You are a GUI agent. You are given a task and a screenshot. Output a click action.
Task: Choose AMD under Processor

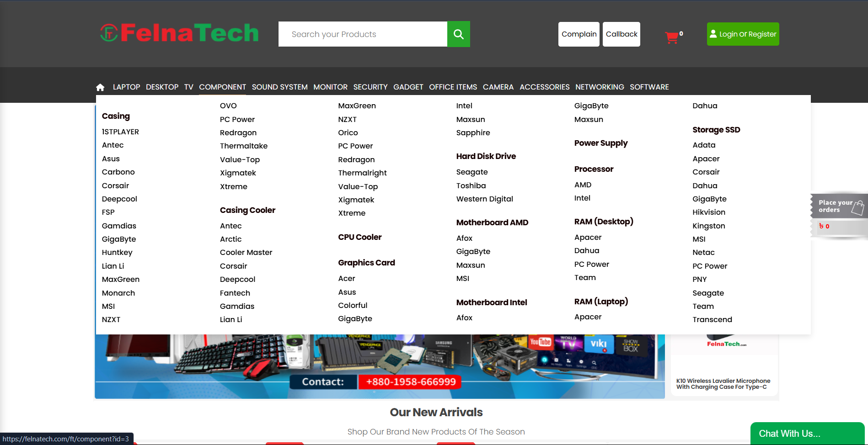point(583,185)
